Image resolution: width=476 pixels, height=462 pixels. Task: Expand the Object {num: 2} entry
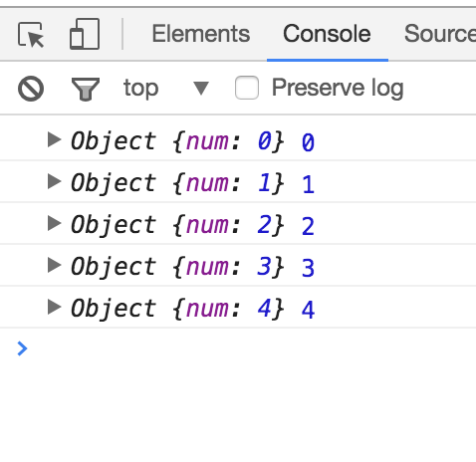pos(54,223)
